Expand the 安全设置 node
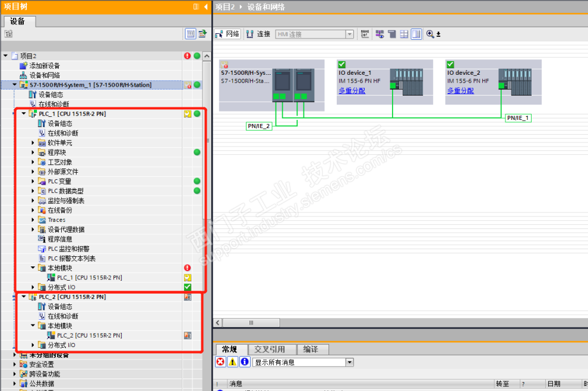The height and width of the screenshot is (391, 588). pos(15,364)
